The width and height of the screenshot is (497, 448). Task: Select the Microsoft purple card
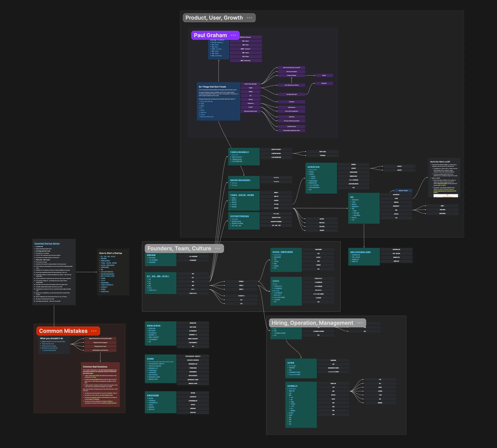(x=324, y=83)
